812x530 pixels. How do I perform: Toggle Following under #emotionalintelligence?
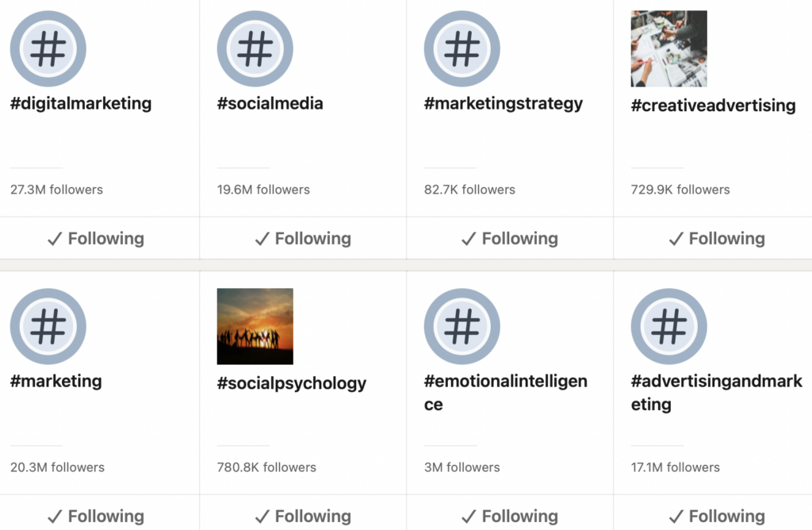point(510,517)
